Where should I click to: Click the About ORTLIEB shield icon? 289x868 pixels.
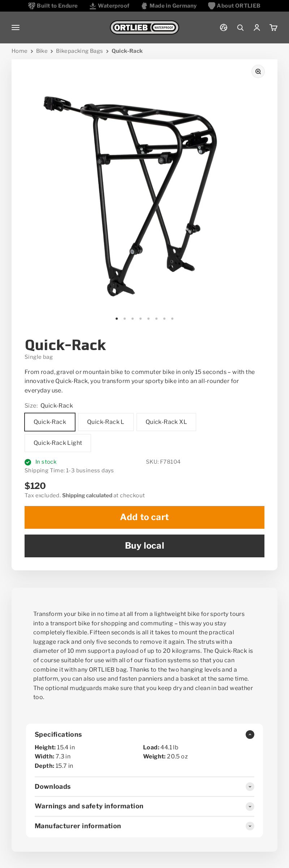pos(212,6)
